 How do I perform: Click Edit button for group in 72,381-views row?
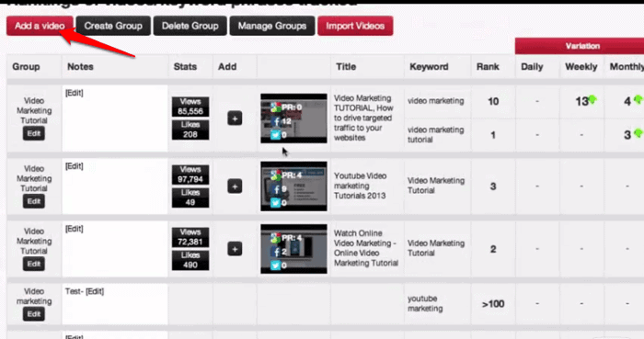click(34, 264)
